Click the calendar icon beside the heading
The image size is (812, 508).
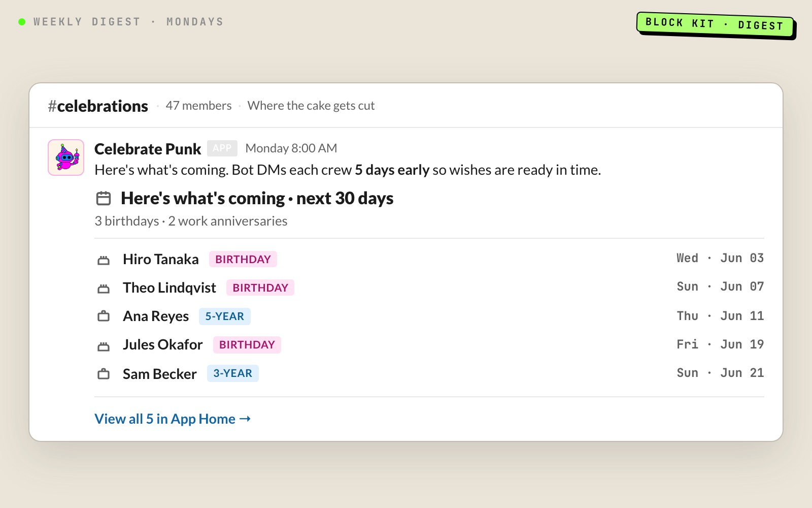(x=104, y=198)
